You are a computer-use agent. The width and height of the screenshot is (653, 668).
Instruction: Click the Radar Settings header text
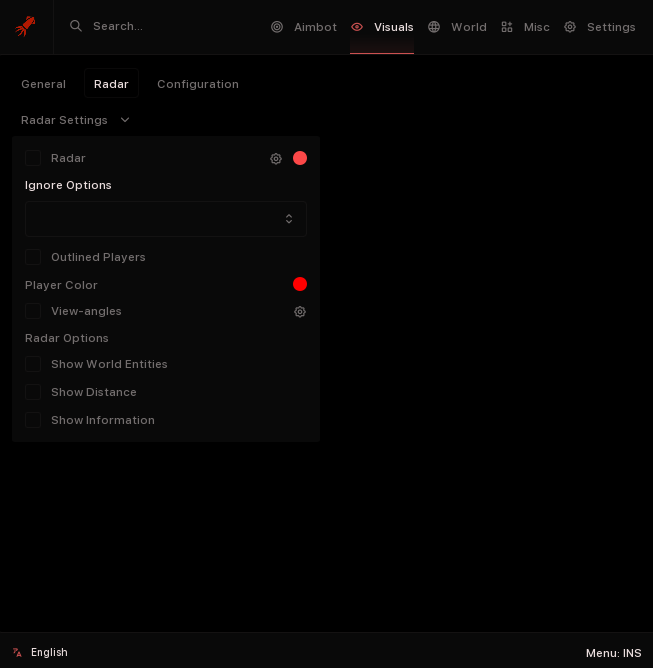tap(64, 120)
